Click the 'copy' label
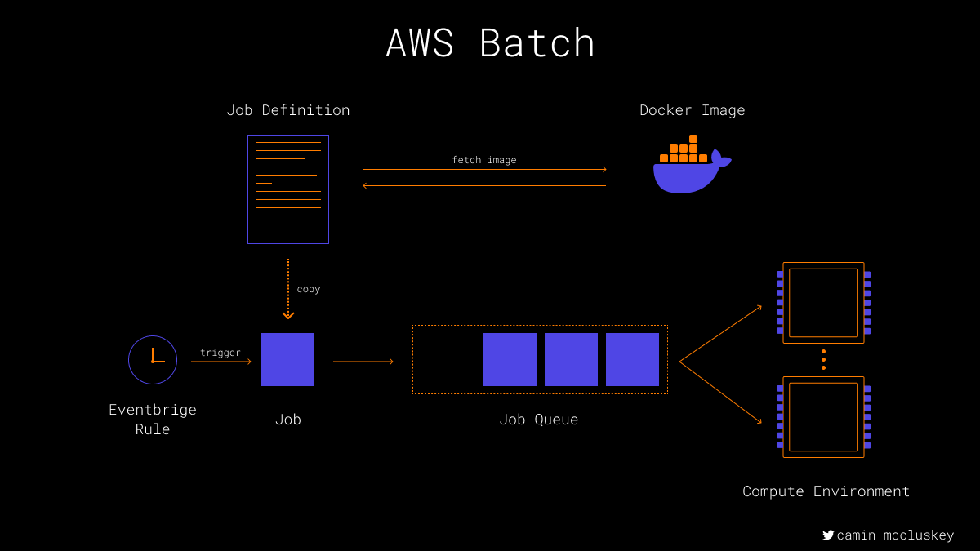The height and width of the screenshot is (551, 980). pos(309,289)
